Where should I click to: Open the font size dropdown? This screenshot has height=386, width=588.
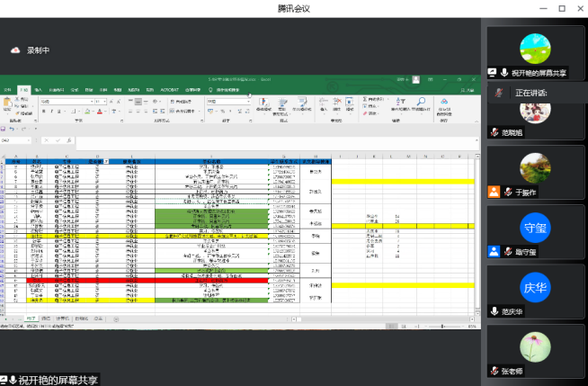pyautogui.click(x=102, y=101)
